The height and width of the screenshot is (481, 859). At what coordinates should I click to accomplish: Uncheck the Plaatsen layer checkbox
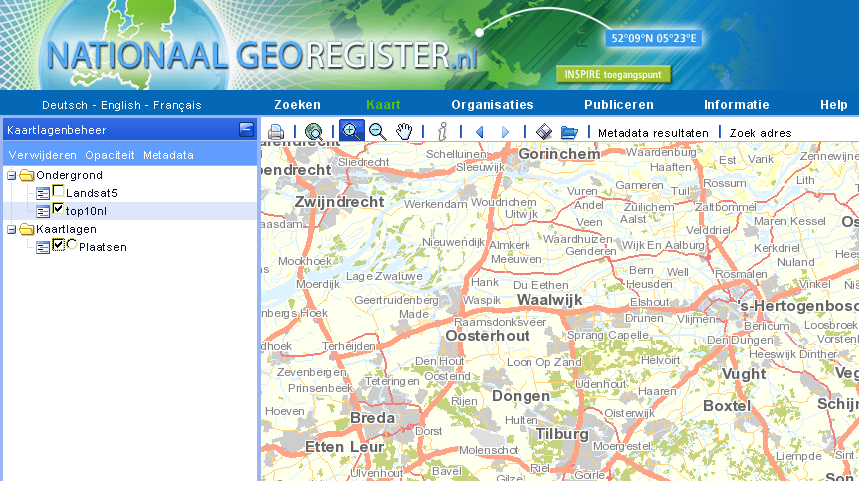[x=58, y=245]
